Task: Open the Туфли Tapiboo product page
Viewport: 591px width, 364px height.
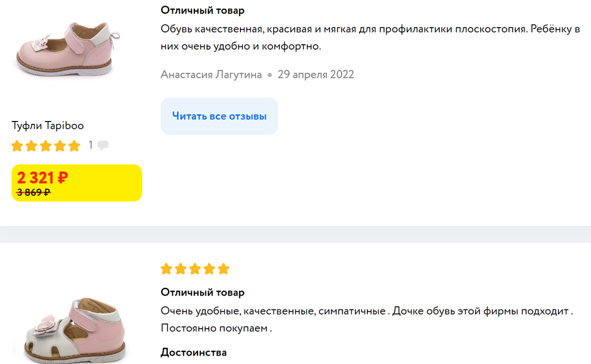Action: pyautogui.click(x=48, y=125)
